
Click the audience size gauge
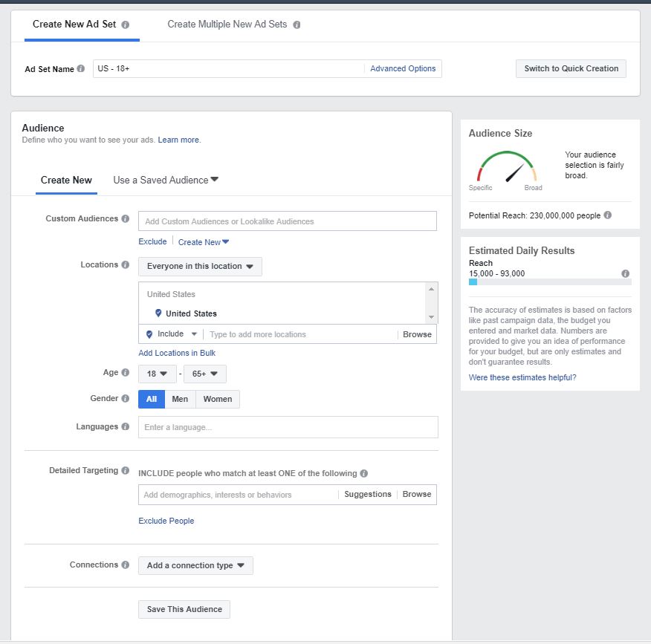coord(506,167)
